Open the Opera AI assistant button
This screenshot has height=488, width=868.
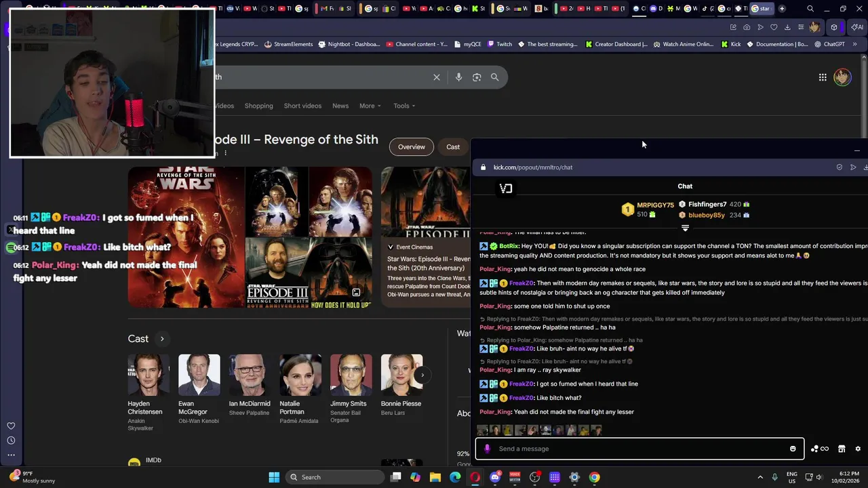(x=857, y=27)
